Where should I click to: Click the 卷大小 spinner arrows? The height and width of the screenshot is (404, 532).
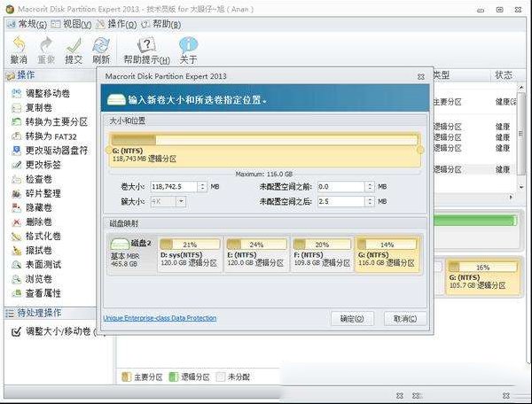point(202,186)
